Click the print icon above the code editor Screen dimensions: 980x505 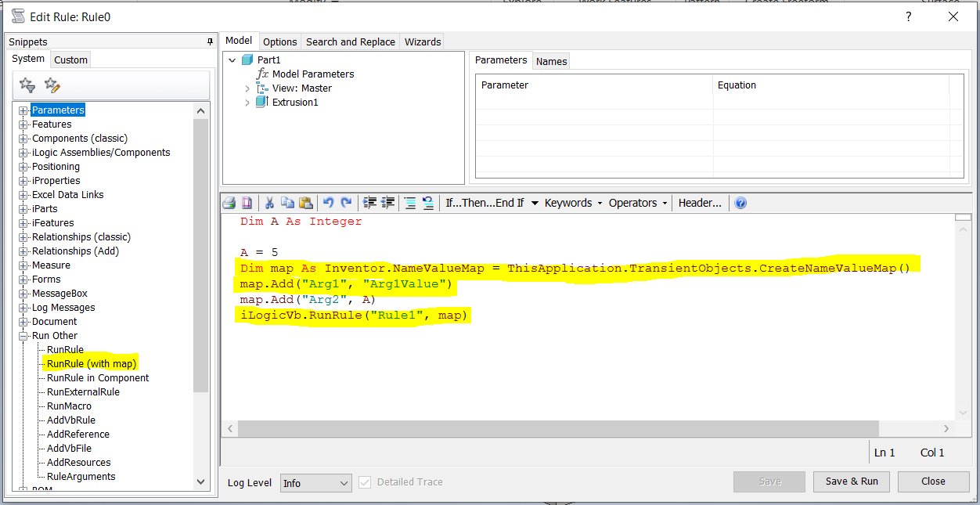(x=229, y=203)
